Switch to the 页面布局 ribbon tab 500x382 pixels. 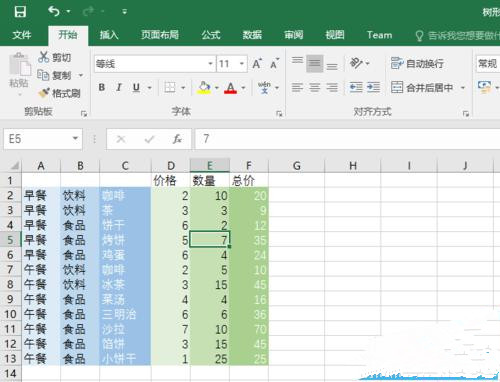tap(160, 35)
